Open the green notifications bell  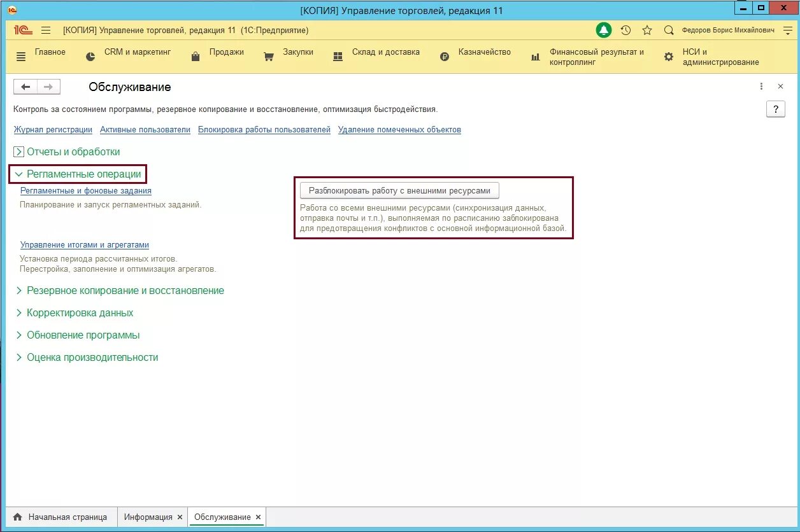[x=604, y=30]
